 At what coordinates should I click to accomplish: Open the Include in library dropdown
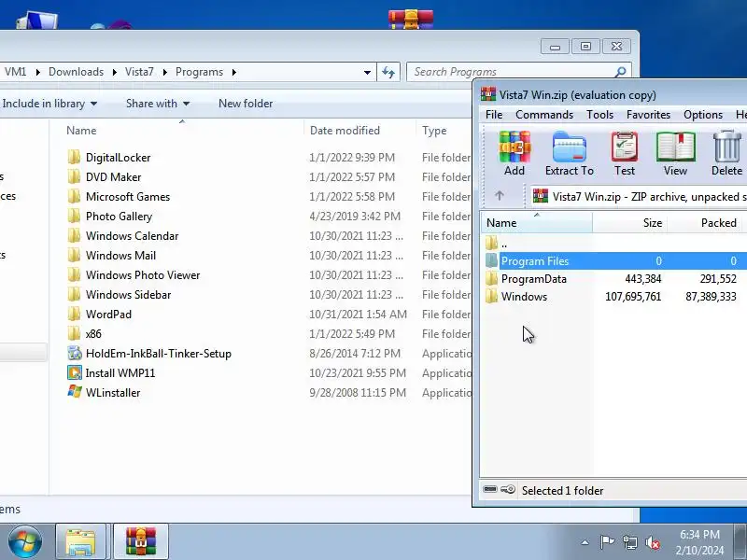tap(49, 104)
